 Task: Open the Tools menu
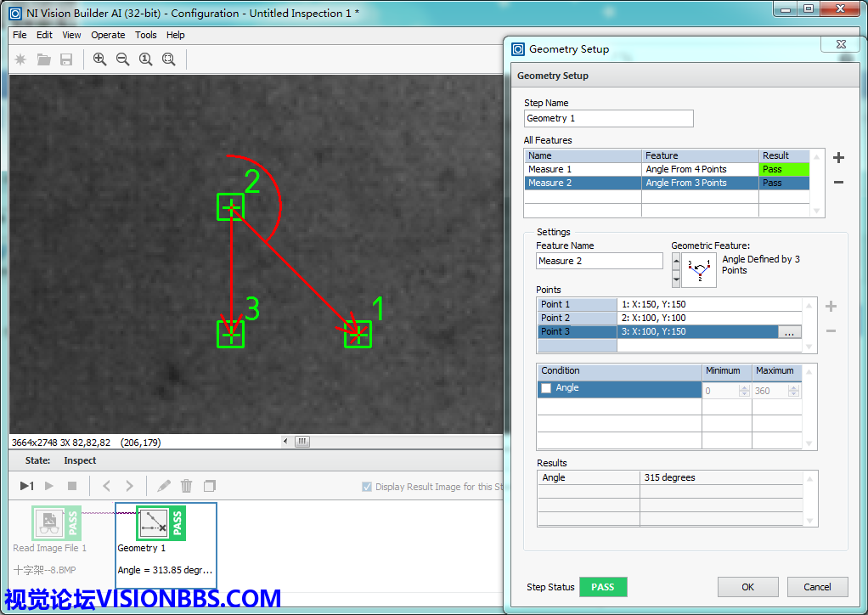click(x=146, y=35)
